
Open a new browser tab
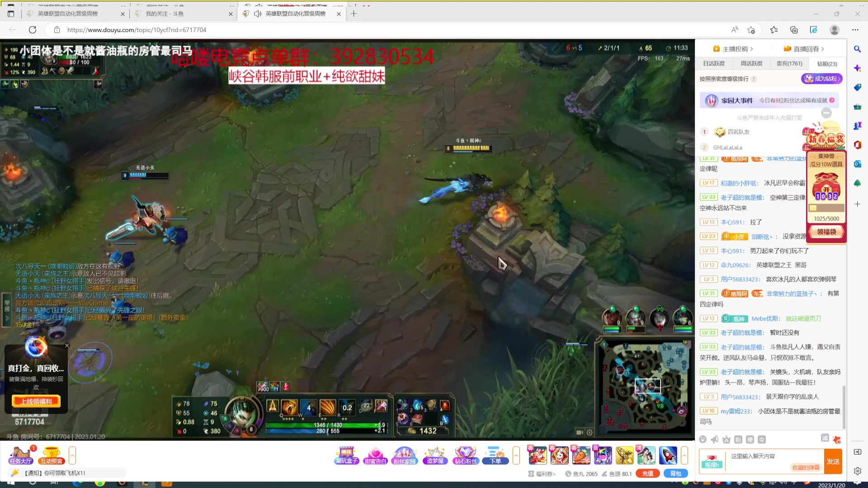354,14
